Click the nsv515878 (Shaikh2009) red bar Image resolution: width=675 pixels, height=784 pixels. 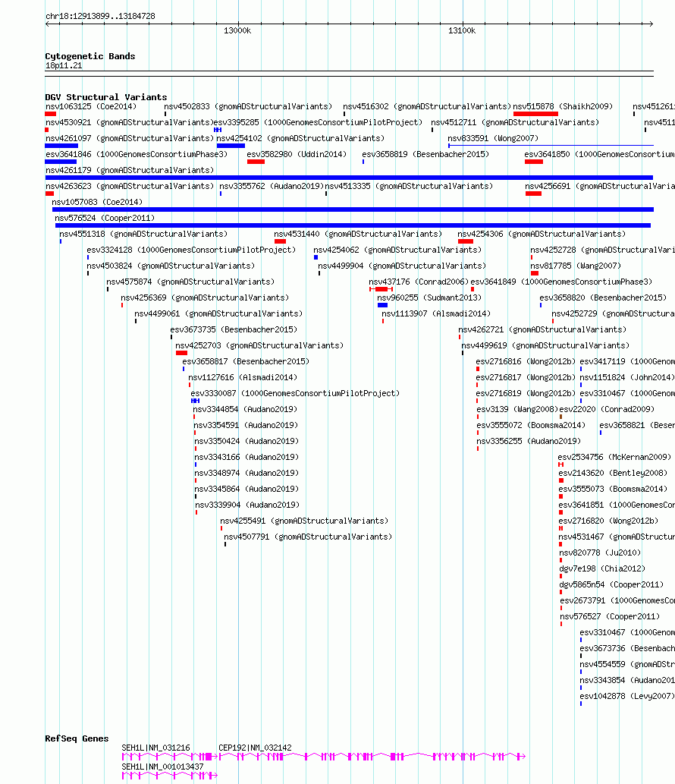tap(535, 114)
